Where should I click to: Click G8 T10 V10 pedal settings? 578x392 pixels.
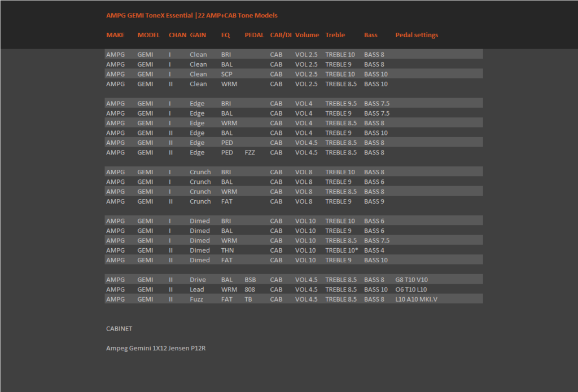coord(411,280)
